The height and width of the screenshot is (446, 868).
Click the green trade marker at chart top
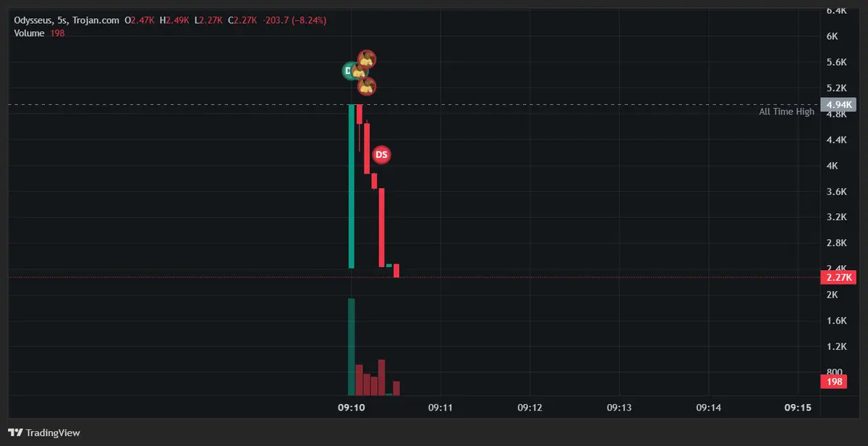point(349,71)
